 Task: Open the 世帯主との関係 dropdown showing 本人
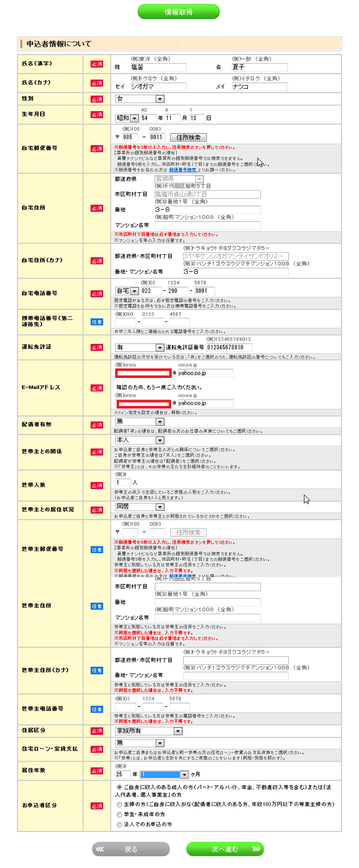(x=139, y=440)
